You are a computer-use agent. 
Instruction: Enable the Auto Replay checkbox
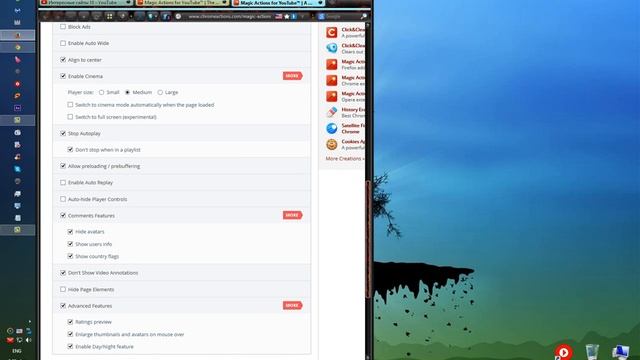coord(63,182)
